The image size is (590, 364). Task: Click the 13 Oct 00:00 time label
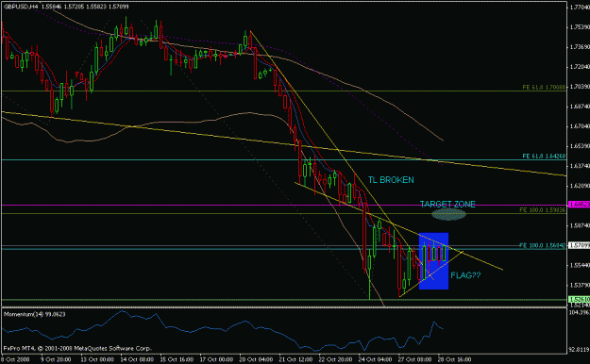tap(97, 359)
